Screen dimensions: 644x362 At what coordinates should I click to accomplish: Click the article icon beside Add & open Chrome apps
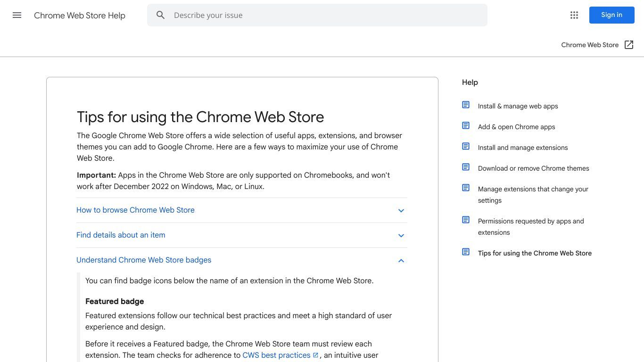click(x=466, y=125)
